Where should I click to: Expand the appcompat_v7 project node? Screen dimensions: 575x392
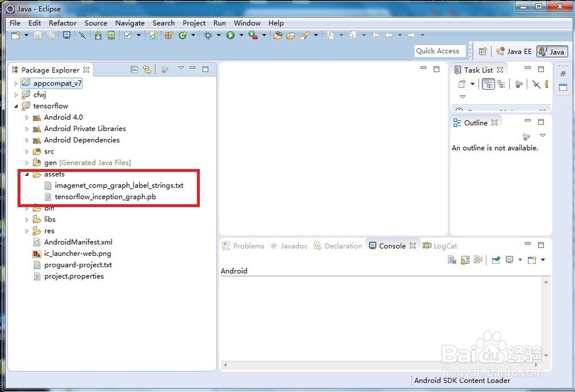[x=16, y=83]
